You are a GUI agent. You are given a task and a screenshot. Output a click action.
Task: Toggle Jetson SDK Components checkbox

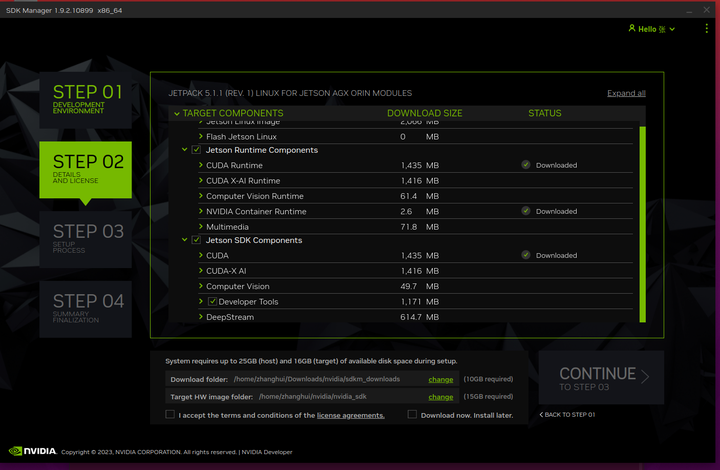(x=196, y=240)
